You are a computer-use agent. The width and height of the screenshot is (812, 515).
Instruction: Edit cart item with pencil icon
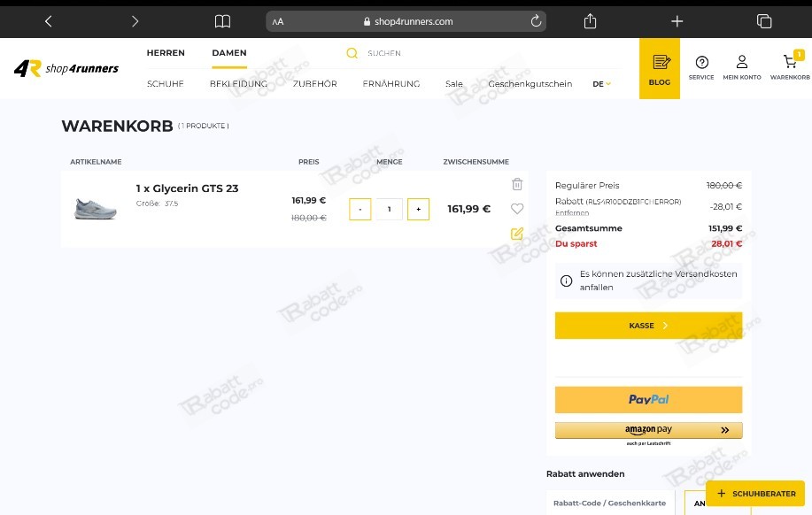(517, 234)
